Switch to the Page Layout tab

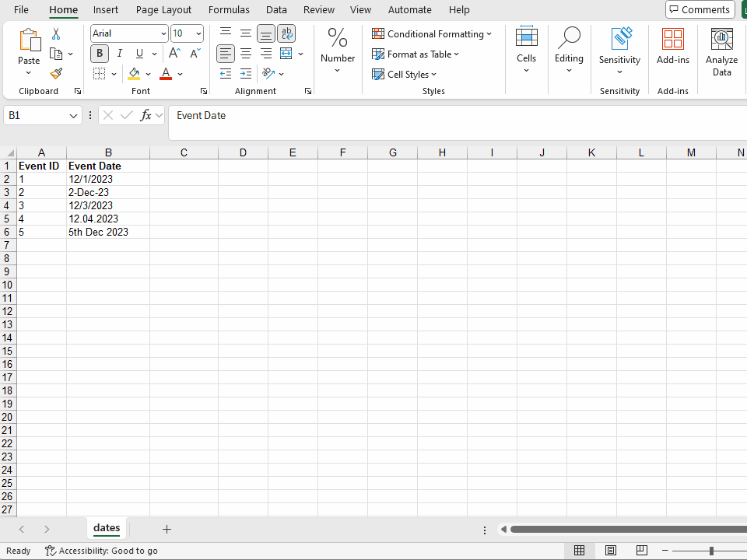click(x=163, y=9)
